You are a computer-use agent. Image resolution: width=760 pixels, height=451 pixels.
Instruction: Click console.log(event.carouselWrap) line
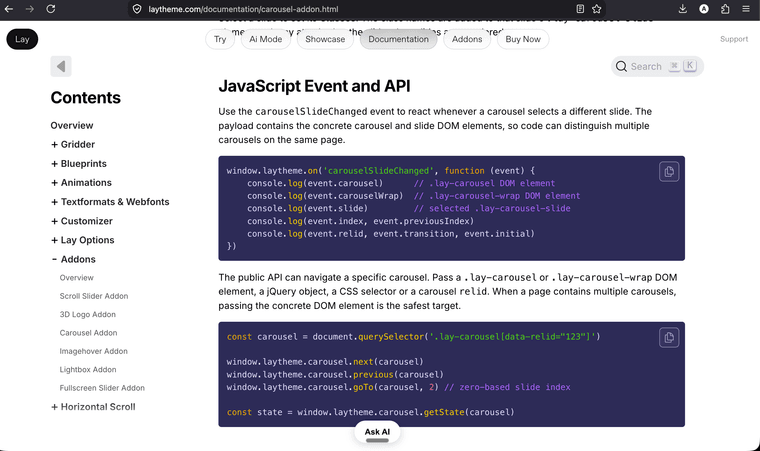pos(413,196)
